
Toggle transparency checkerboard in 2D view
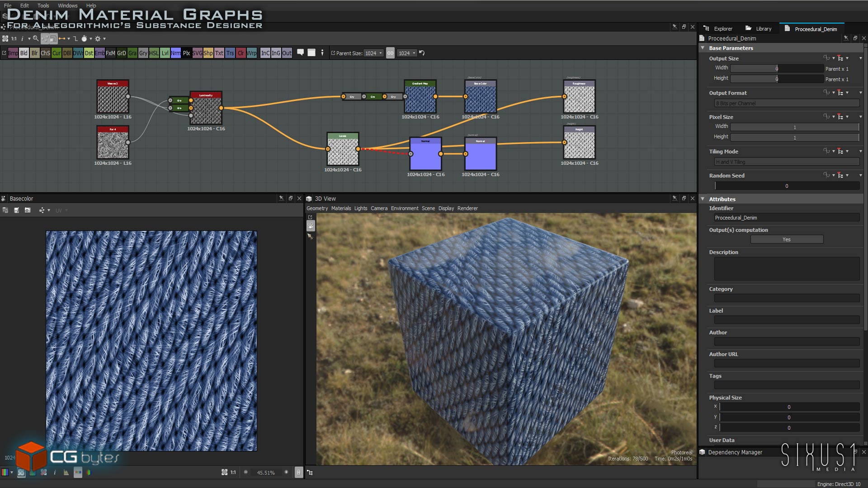tap(21, 473)
